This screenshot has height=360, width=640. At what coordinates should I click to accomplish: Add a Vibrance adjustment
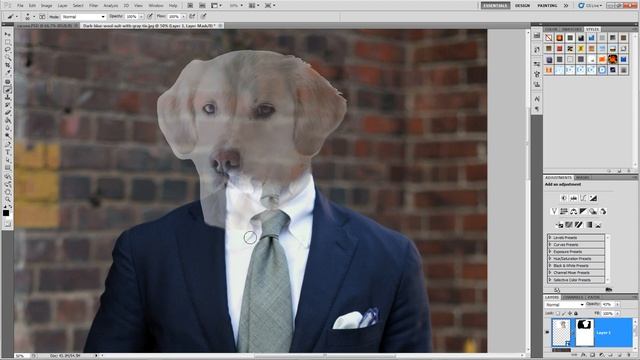pyautogui.click(x=554, y=211)
